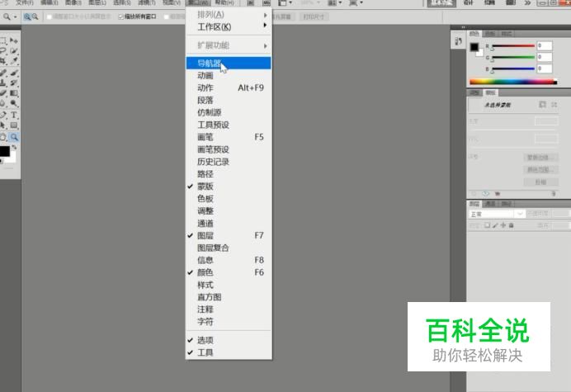
Task: Click the add vector mask icon in Masks panel
Action: [x=554, y=105]
